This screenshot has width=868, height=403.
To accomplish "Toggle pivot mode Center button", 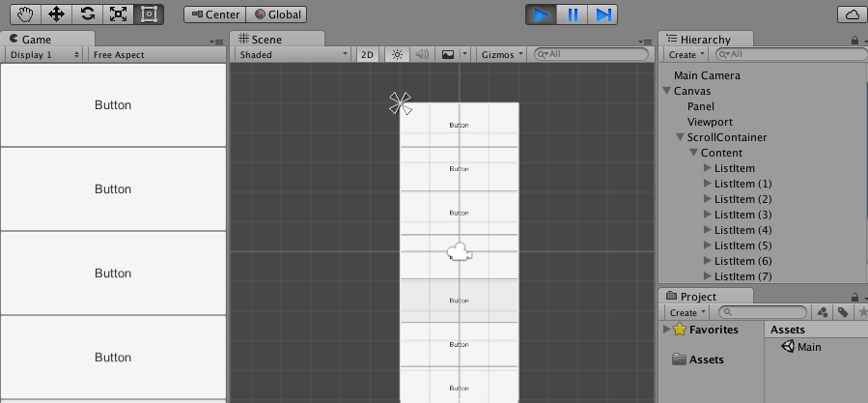I will [x=214, y=14].
